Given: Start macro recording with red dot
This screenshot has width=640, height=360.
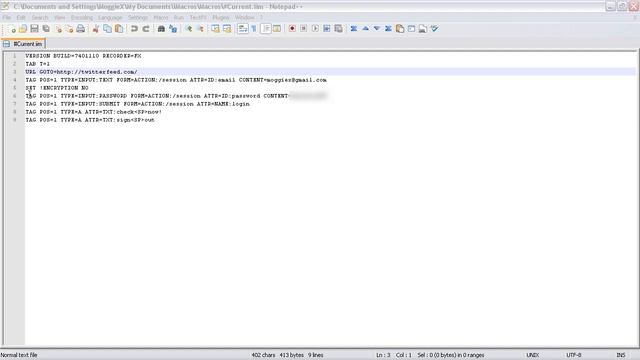Looking at the screenshot, I should click(292, 29).
